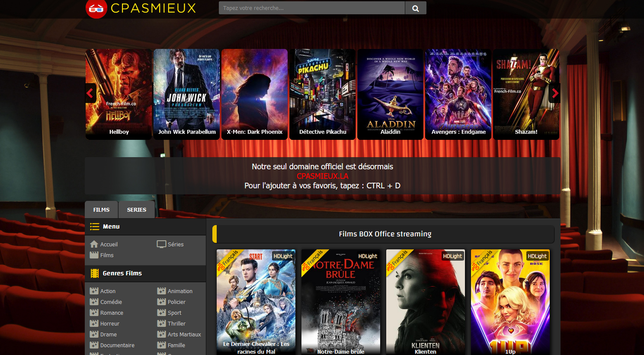The height and width of the screenshot is (355, 644).
Task: Open the Notre-Dame brûle film poster
Action: [x=341, y=302]
